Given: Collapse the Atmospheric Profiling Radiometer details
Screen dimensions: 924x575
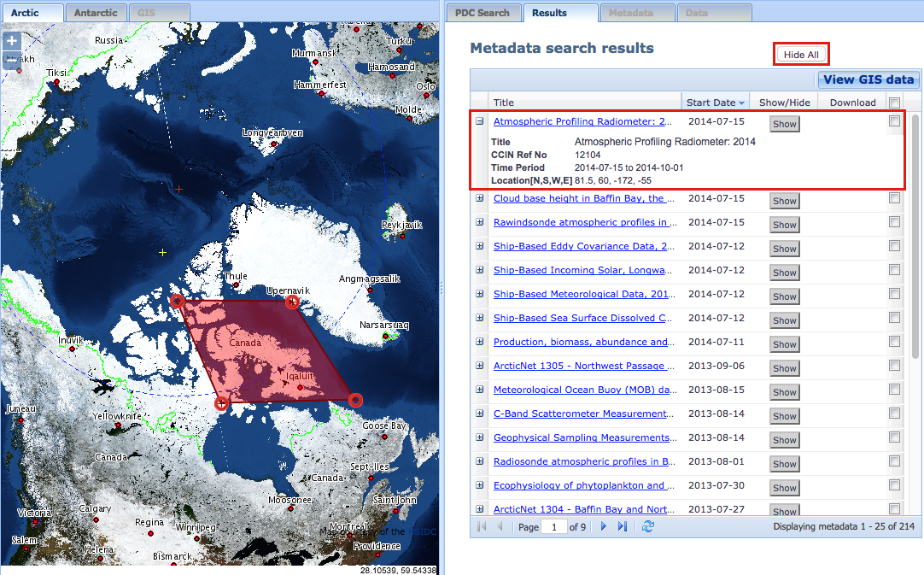Looking at the screenshot, I should pos(480,122).
